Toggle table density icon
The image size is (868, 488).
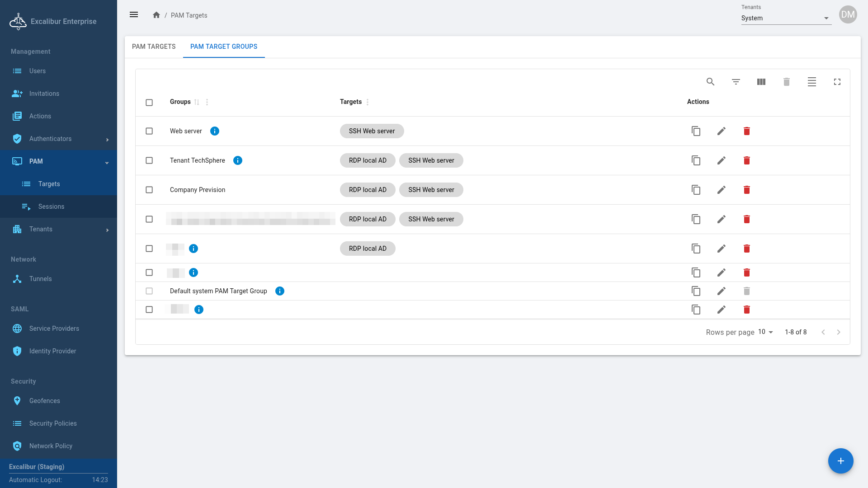(x=811, y=82)
